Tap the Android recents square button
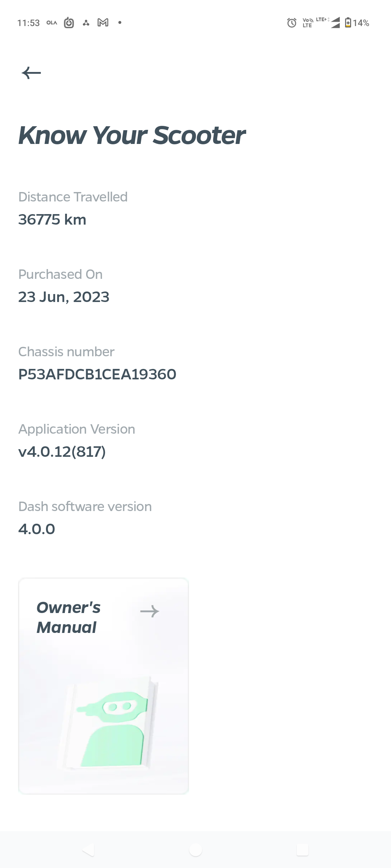391x868 pixels. pos(302,850)
